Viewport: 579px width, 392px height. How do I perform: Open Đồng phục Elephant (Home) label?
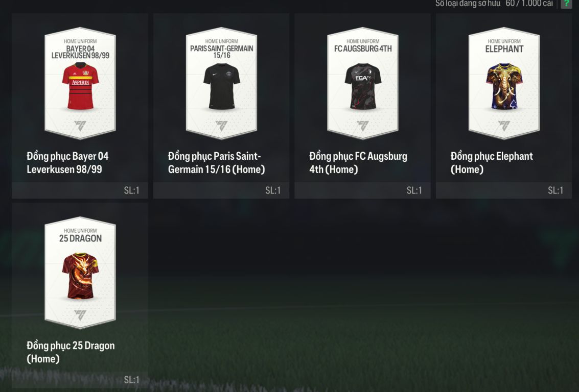click(x=492, y=163)
